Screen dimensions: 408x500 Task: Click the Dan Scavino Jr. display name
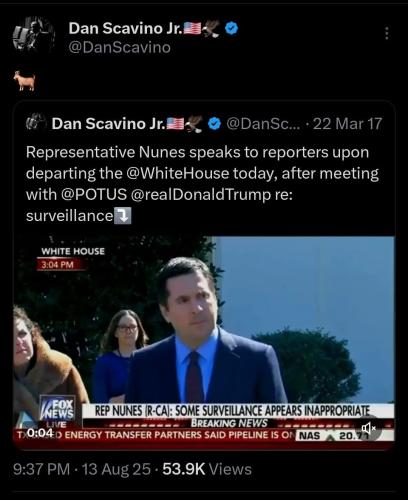tap(125, 28)
